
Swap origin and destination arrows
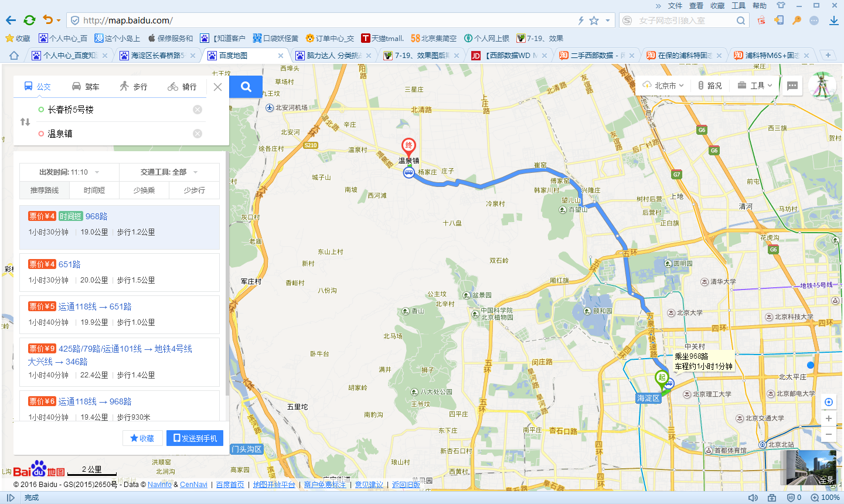click(x=25, y=122)
